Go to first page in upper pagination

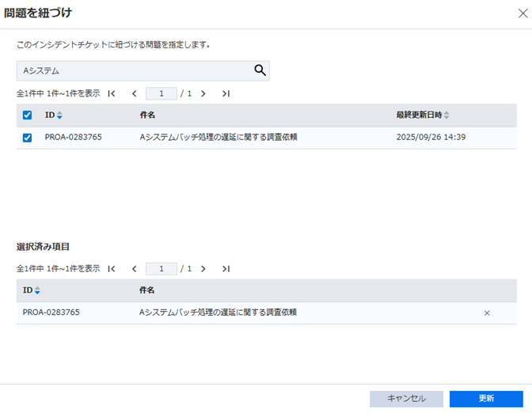pyautogui.click(x=112, y=93)
